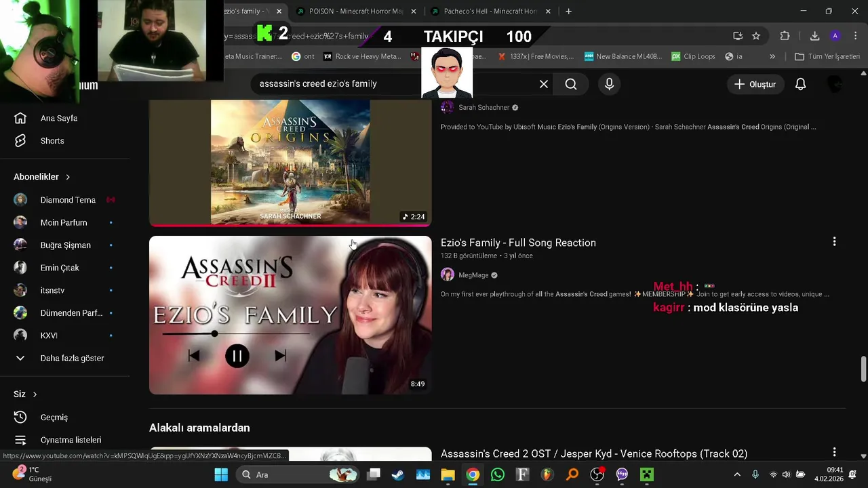Open the weather widget showing 1°C Güneşli
The image size is (868, 488).
tap(33, 474)
